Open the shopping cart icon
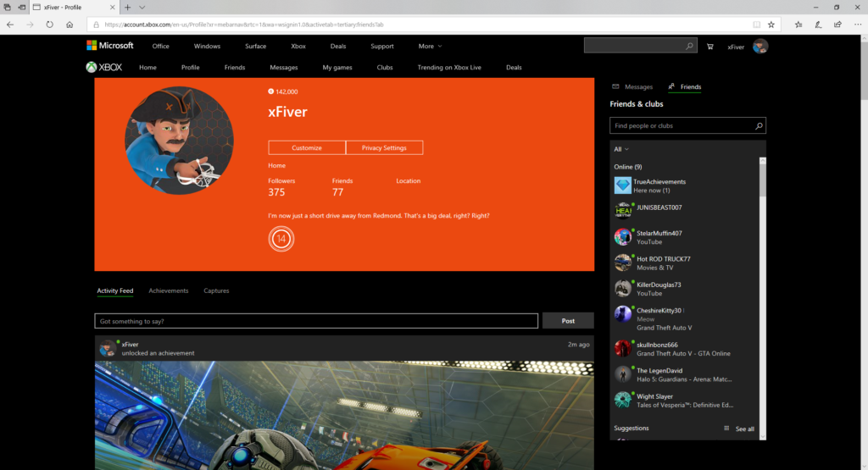868x470 pixels. click(709, 47)
